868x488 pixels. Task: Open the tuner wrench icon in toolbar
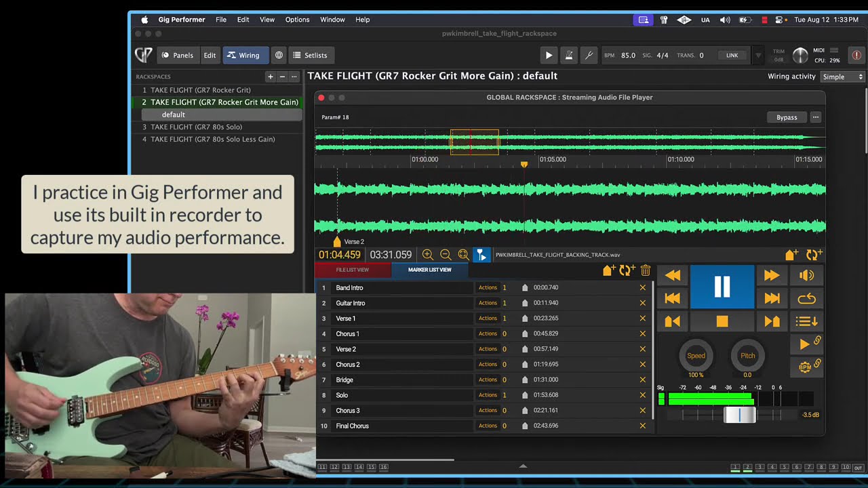point(589,56)
